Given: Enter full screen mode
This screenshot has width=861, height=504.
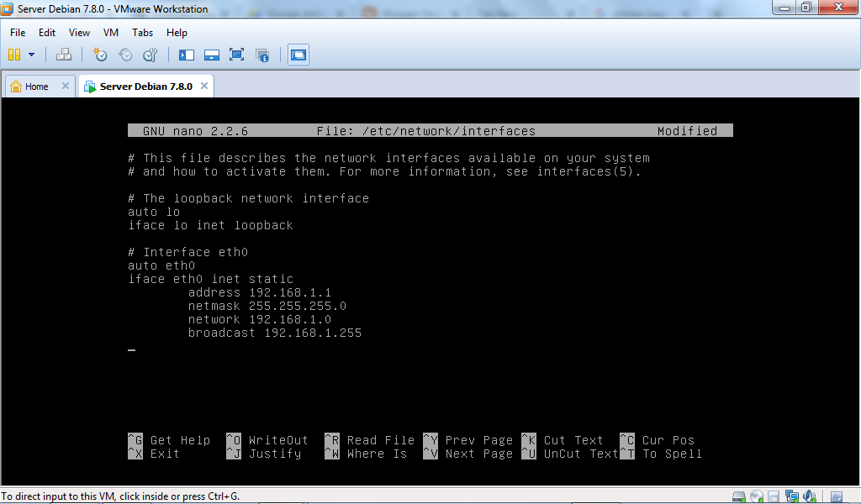Looking at the screenshot, I should 236,55.
